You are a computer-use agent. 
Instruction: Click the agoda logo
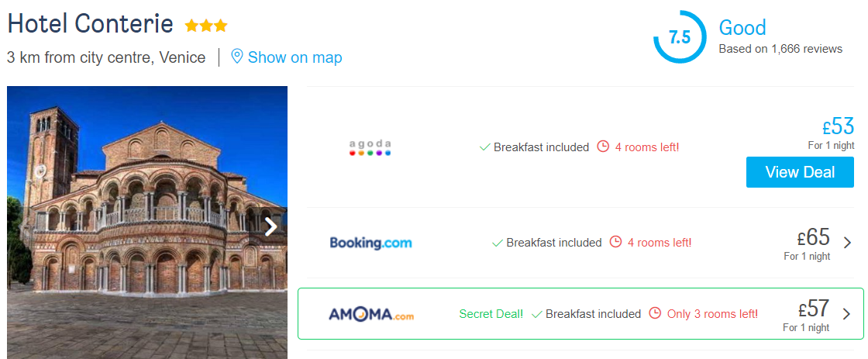pos(370,147)
